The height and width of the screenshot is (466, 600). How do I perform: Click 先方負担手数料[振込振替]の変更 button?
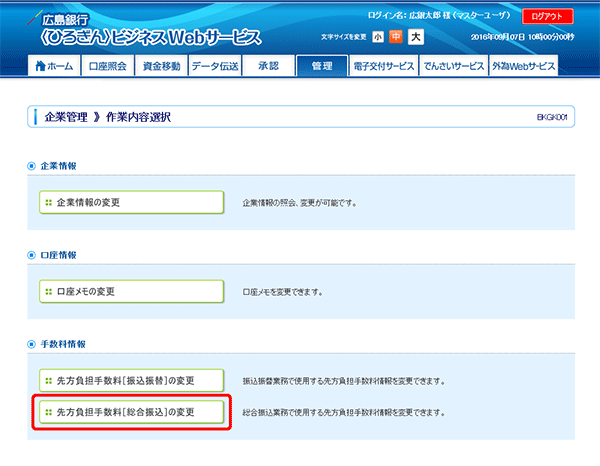[x=132, y=381]
